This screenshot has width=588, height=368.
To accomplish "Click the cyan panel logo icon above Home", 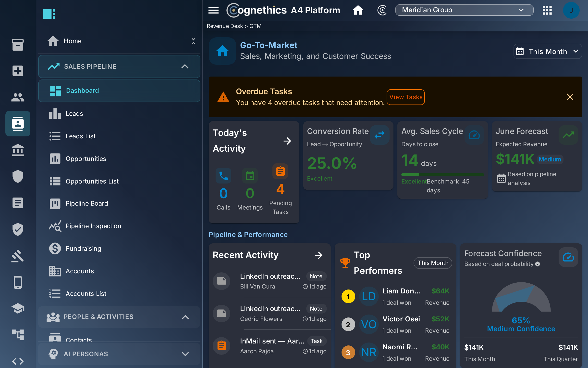I will click(49, 14).
